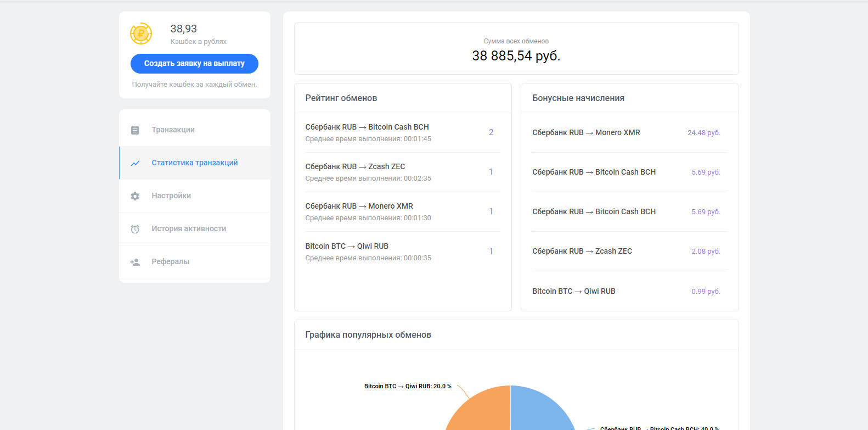The image size is (868, 430).
Task: Open the Рефералы section
Action: click(170, 262)
